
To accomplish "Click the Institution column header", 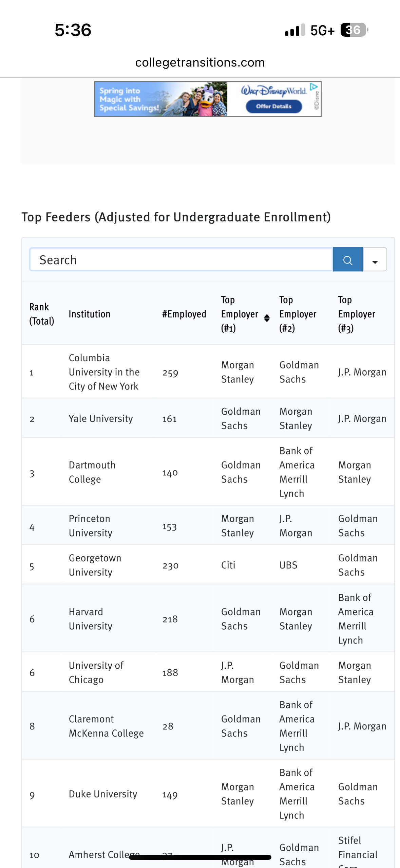I will [x=89, y=314].
